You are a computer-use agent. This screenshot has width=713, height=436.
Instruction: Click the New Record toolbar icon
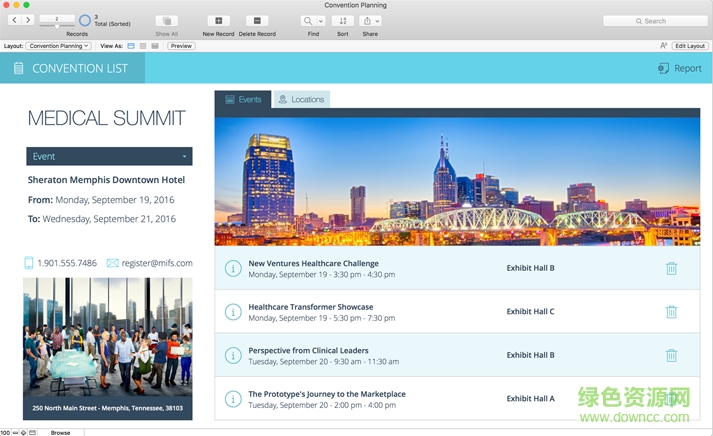pyautogui.click(x=218, y=21)
